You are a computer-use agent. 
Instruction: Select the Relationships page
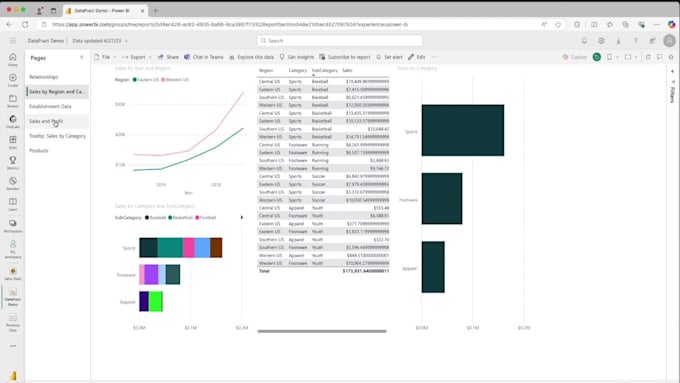pos(57,77)
